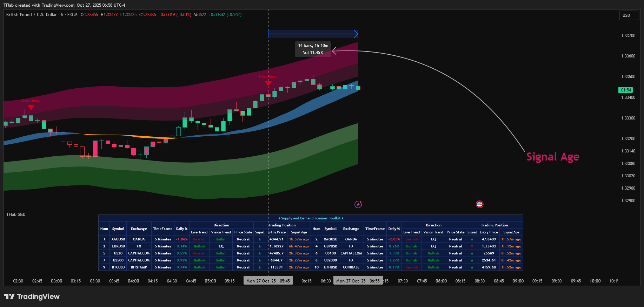Click the 1.33403 entry price cell
644x307 pixels.
[x=489, y=246]
